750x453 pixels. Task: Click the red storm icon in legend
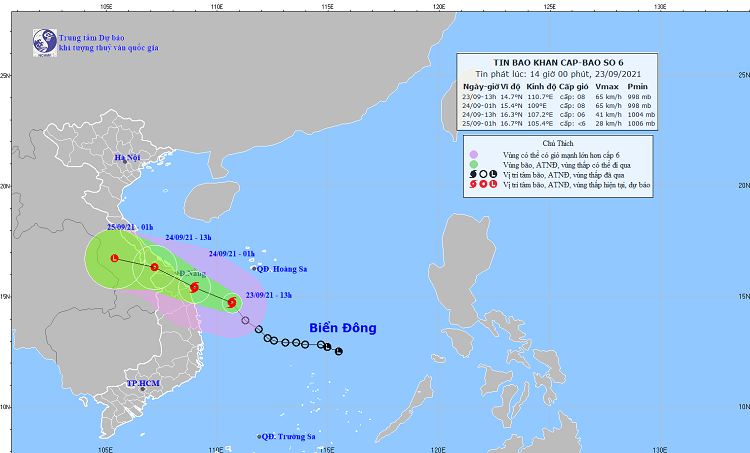(473, 185)
